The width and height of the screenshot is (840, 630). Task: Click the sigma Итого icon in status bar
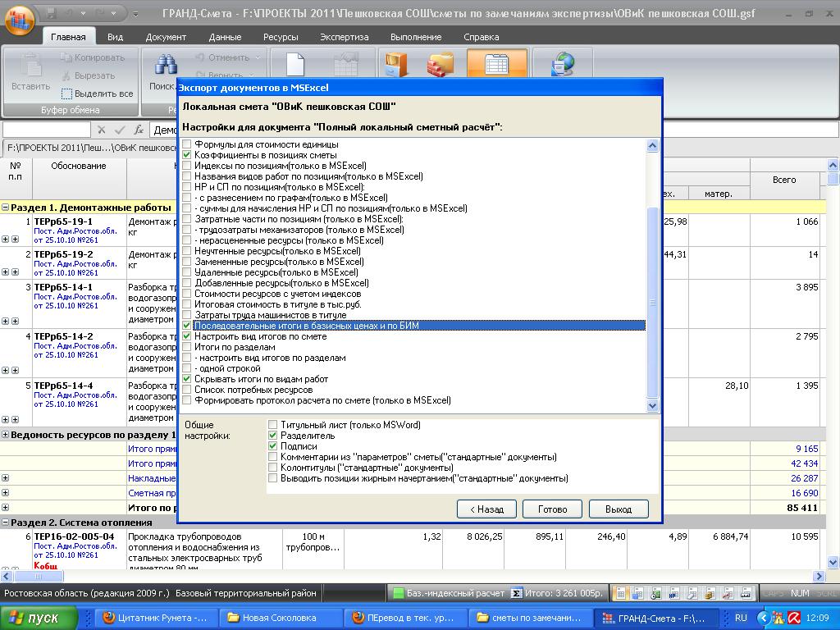tap(517, 593)
